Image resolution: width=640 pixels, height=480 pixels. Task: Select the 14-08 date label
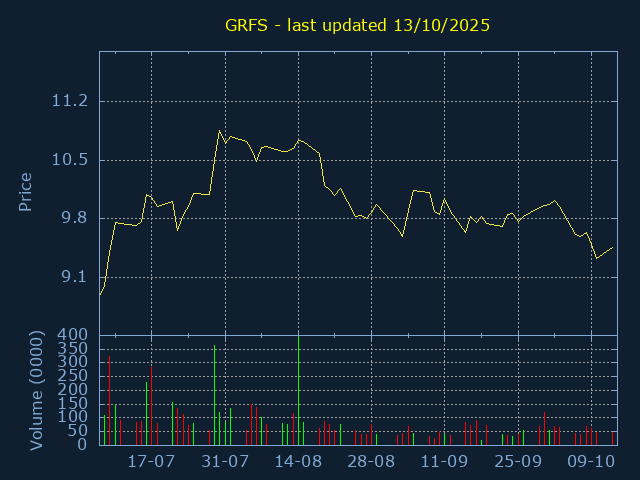pyautogui.click(x=298, y=462)
